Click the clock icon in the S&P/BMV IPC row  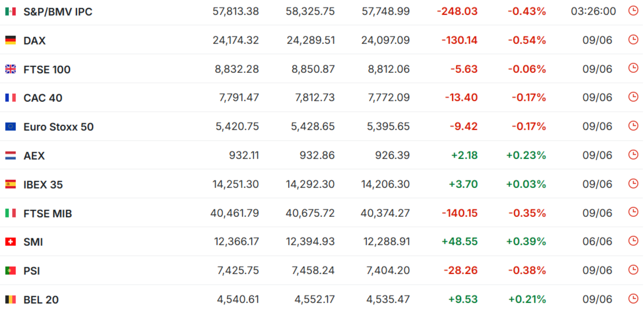pyautogui.click(x=634, y=10)
